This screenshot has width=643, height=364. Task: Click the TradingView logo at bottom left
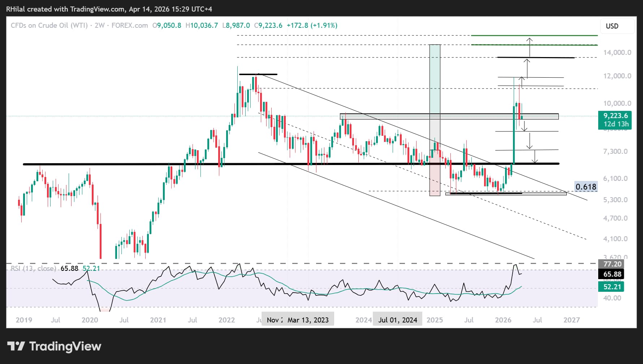point(54,346)
